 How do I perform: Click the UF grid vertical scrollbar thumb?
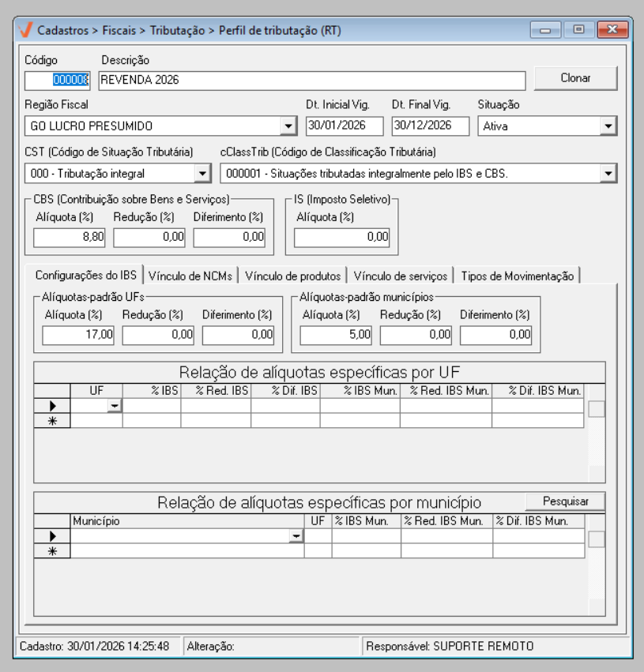click(597, 408)
